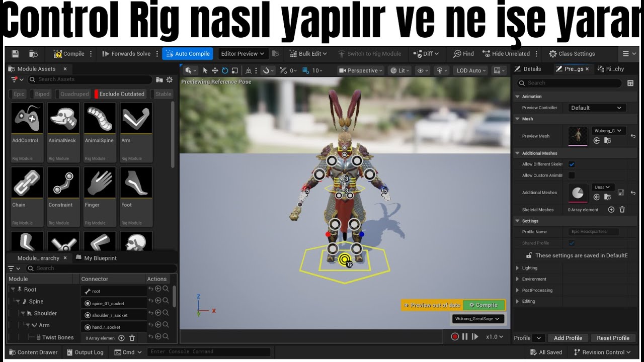The height and width of the screenshot is (362, 644).
Task: Open Revision Control menu
Action: coord(601,352)
